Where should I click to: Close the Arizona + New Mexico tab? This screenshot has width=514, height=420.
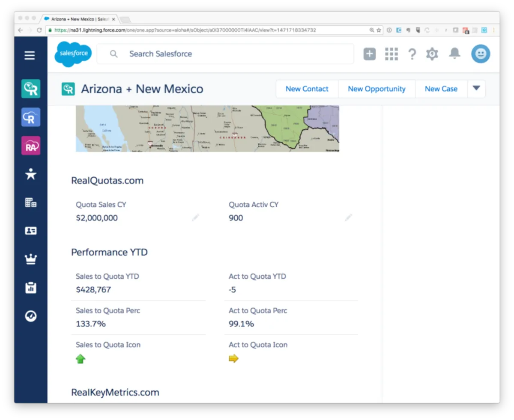click(x=114, y=19)
